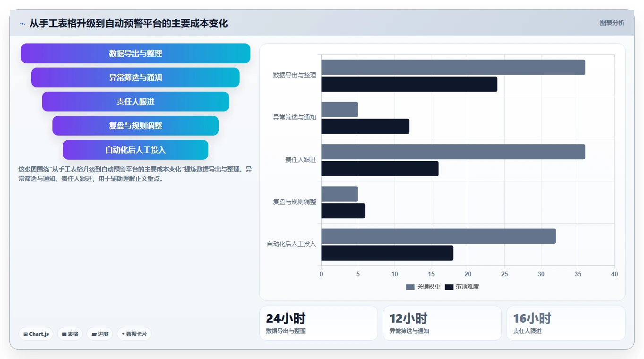Toggle the 关键权重 legend swatch
Image resolution: width=644 pixels, height=359 pixels.
pos(410,287)
